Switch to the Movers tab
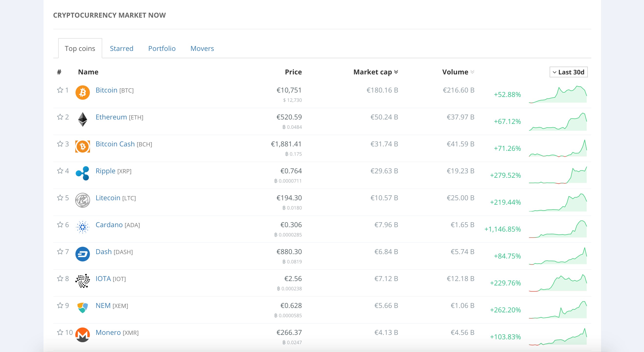The width and height of the screenshot is (644, 352). 202,48
